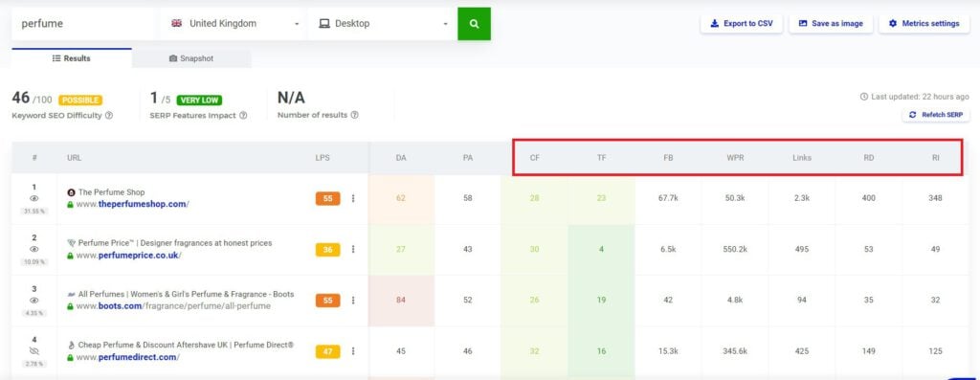Click FB value 67.7k in first row
980x380 pixels.
(668, 198)
